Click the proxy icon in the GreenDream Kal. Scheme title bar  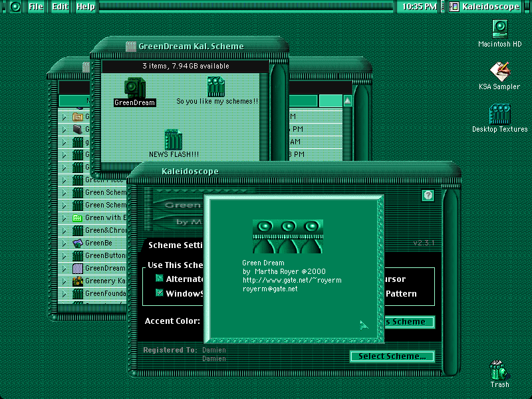pos(130,47)
